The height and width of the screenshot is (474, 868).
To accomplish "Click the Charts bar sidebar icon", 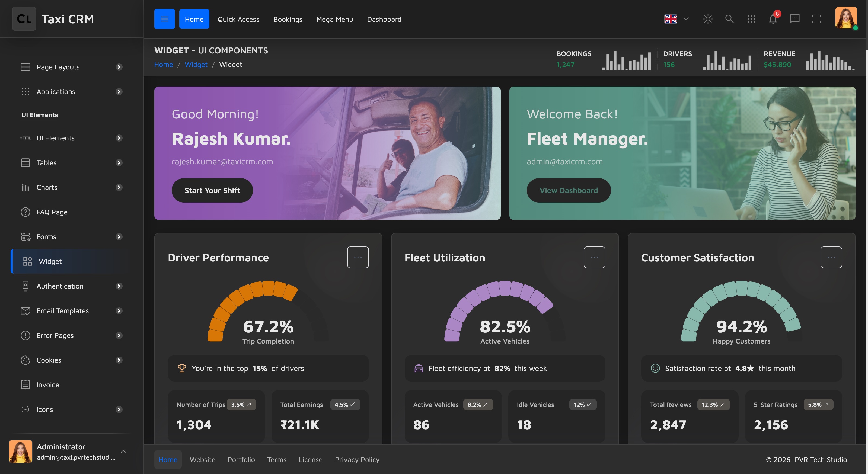I will tap(25, 187).
